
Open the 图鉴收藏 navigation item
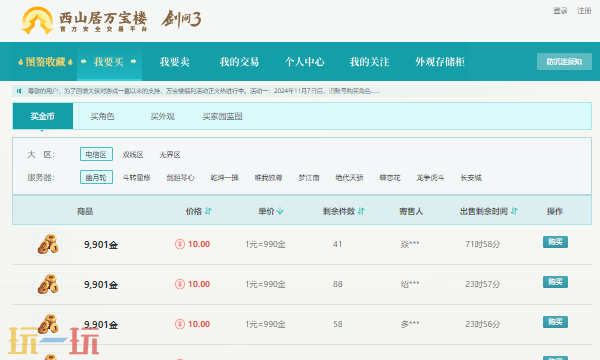coord(45,62)
